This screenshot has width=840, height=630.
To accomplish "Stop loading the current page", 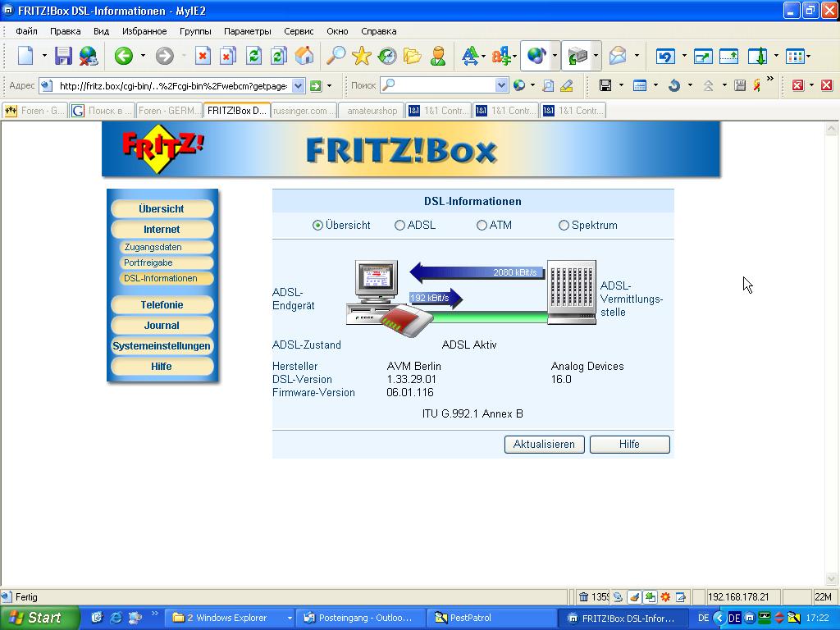I will [x=203, y=56].
